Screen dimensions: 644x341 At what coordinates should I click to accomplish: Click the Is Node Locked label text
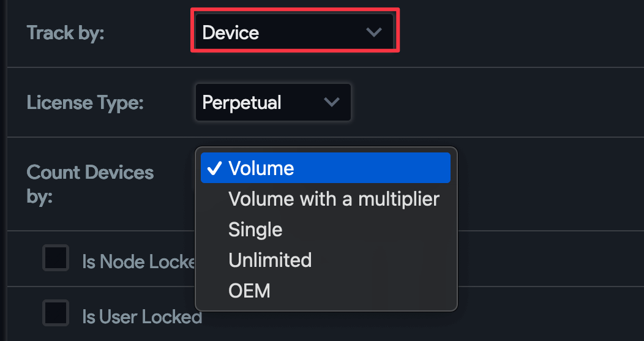(139, 261)
